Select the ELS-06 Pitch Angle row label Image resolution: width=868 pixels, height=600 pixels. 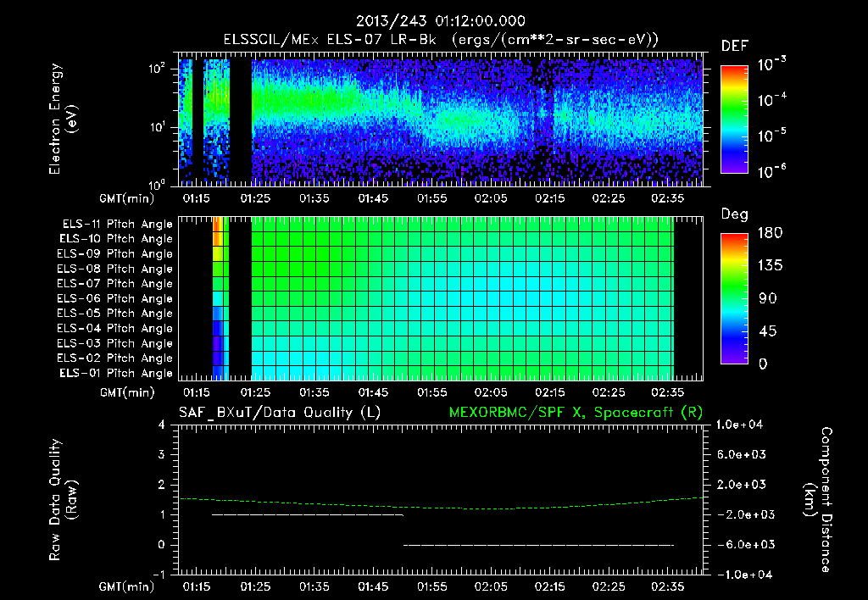point(115,298)
